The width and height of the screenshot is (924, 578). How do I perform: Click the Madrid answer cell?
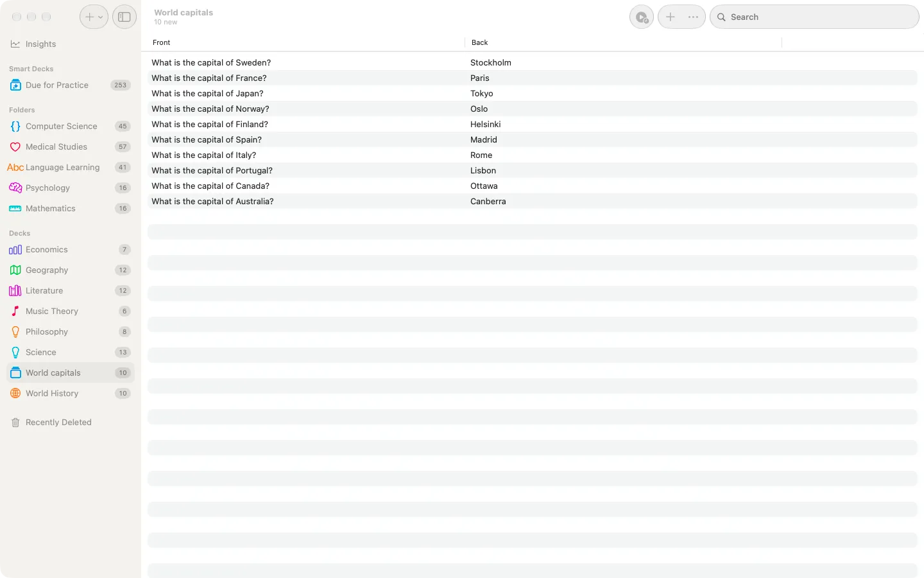(x=484, y=140)
